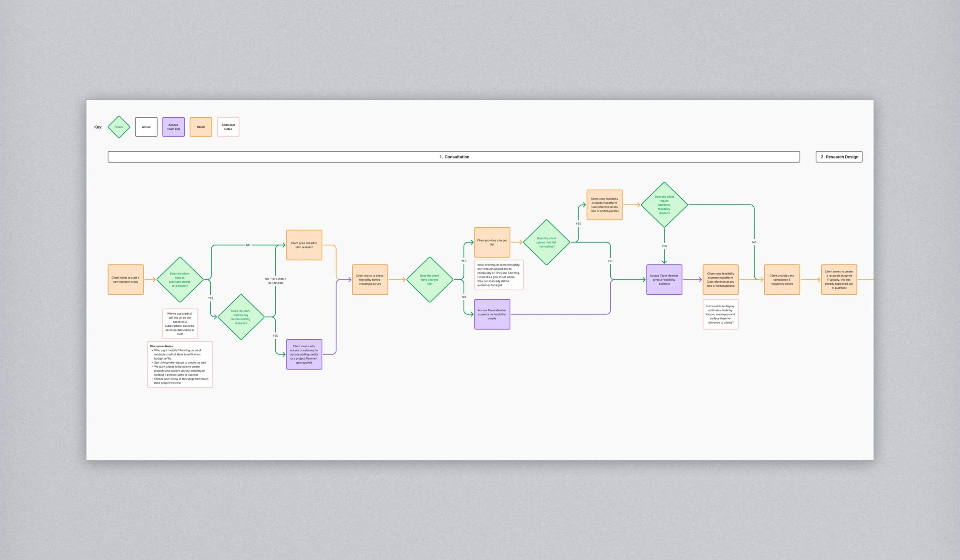Viewport: 960px width, 560px height.
Task: Select the "Discussion Notes" note box
Action: [180, 364]
